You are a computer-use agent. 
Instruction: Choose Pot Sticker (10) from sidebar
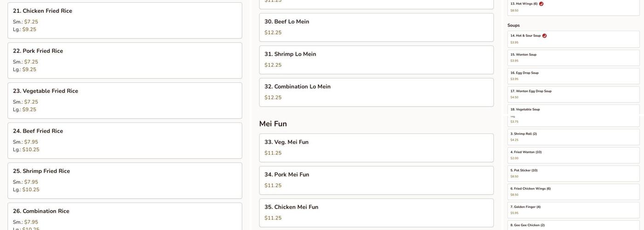573,173
